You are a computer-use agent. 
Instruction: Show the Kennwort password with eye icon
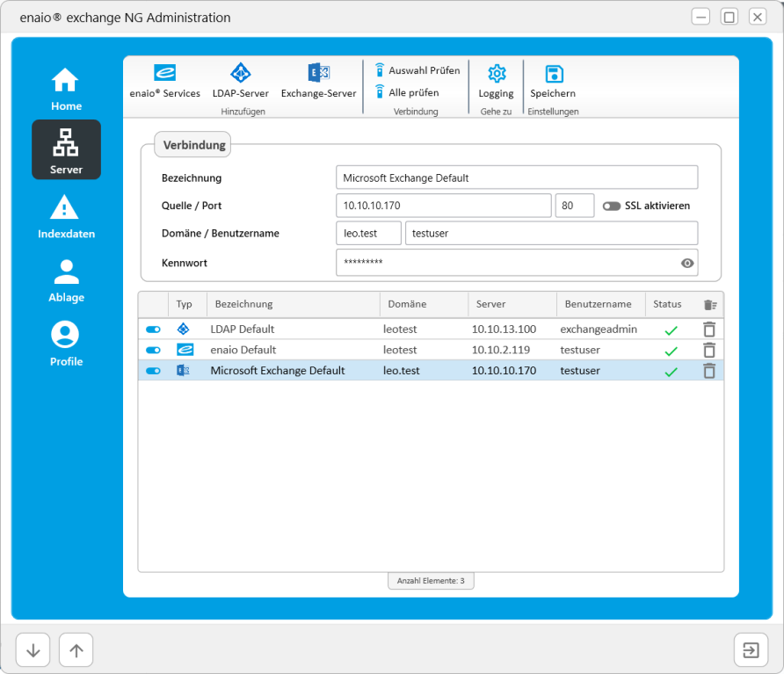(687, 263)
